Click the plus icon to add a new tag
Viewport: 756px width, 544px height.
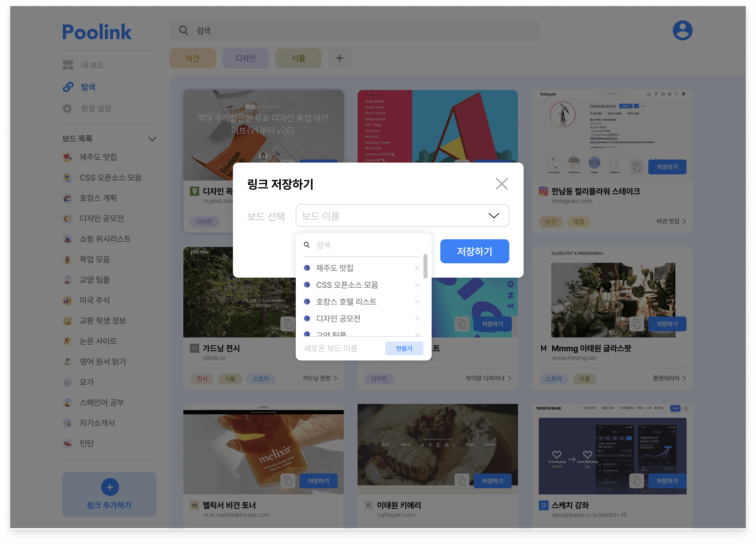(340, 58)
